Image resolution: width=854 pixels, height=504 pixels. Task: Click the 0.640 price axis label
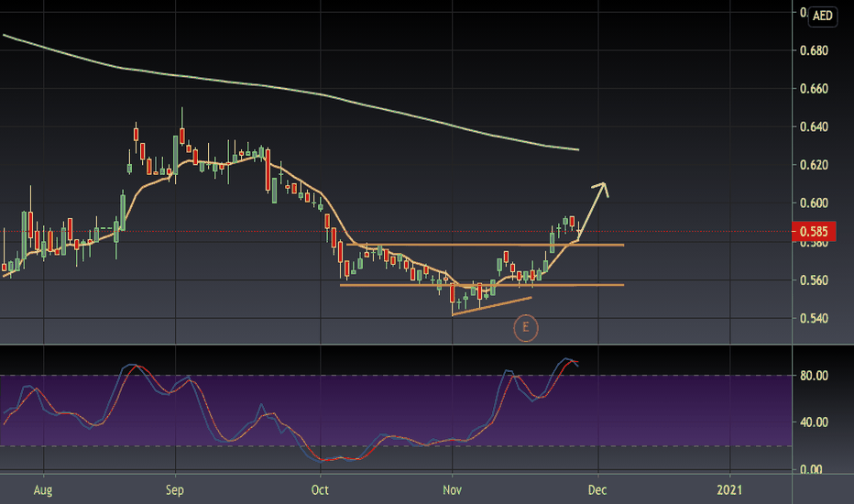[814, 127]
